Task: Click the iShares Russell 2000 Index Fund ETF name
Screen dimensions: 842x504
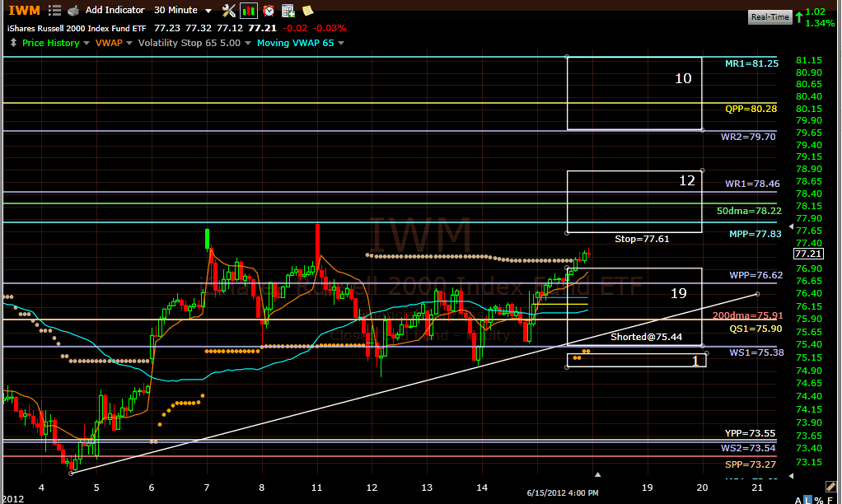Action: pyautogui.click(x=77, y=29)
